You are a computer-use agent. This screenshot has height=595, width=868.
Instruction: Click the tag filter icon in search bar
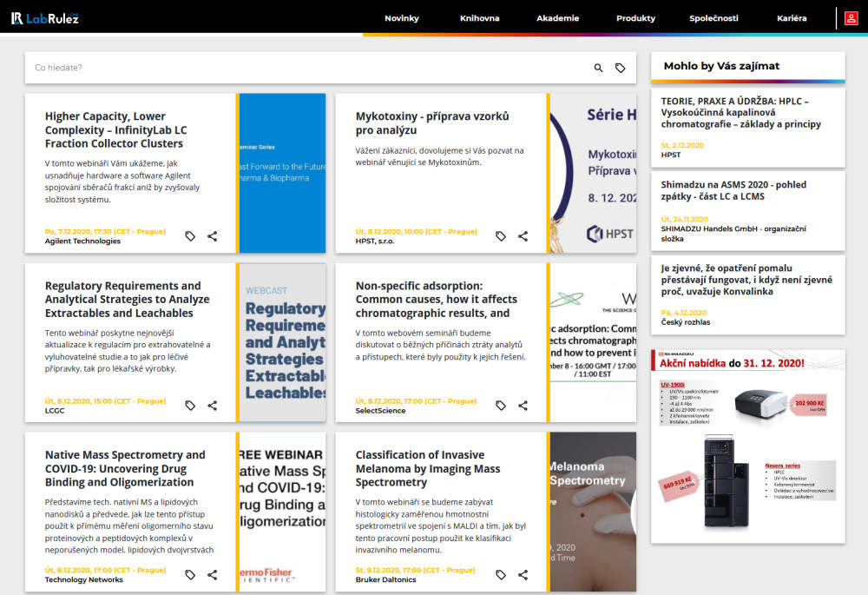tap(620, 68)
